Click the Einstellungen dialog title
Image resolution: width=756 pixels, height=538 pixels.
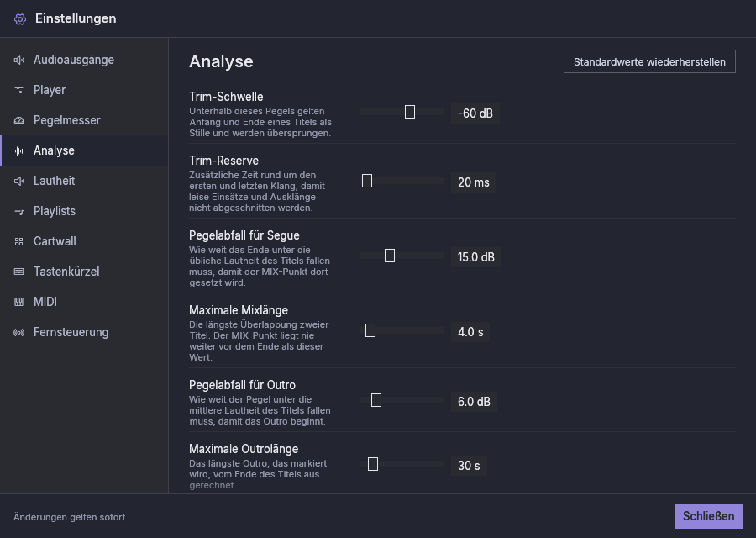click(x=76, y=18)
